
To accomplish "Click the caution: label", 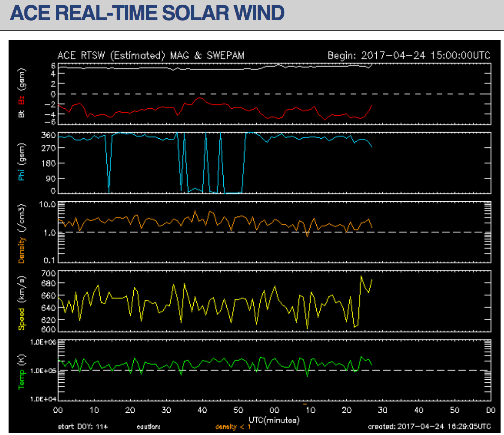I will 148,427.
